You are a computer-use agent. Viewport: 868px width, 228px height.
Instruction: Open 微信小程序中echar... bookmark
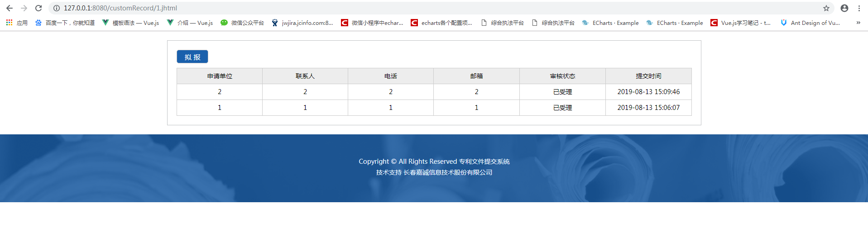372,23
